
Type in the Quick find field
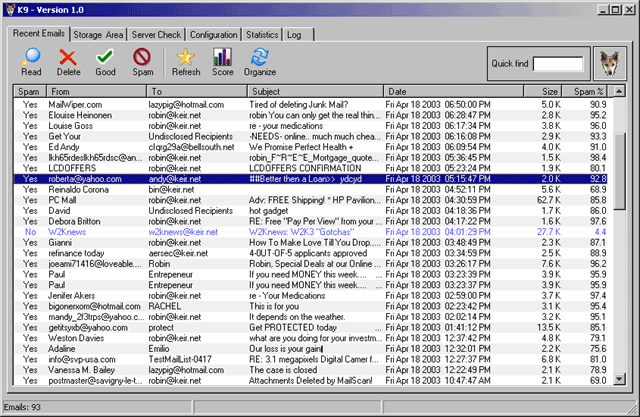(x=558, y=64)
